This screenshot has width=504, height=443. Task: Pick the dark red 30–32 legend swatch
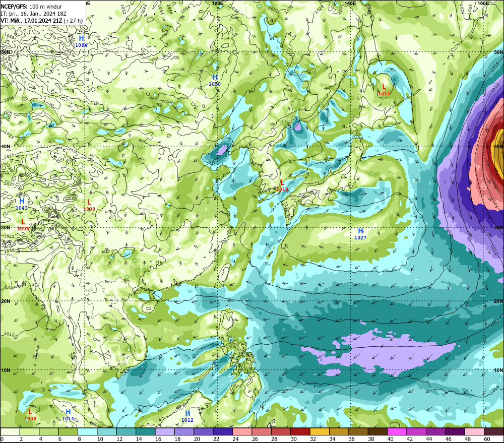(300, 431)
